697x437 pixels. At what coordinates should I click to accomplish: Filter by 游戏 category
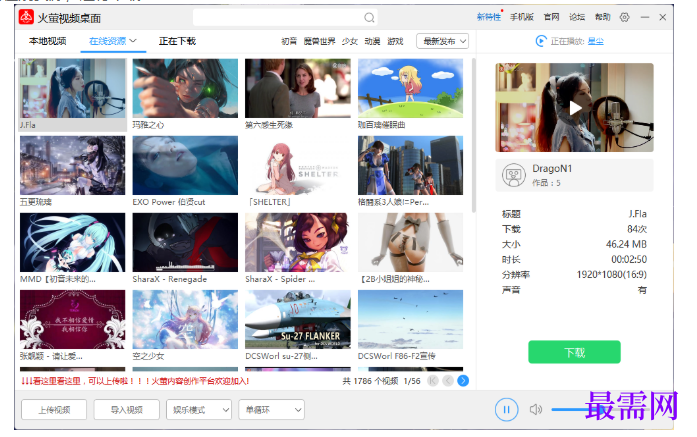395,41
